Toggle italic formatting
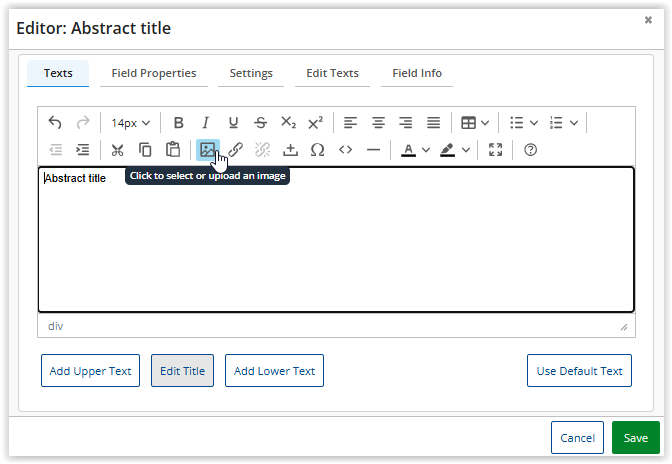The width and height of the screenshot is (672, 464). (x=206, y=123)
